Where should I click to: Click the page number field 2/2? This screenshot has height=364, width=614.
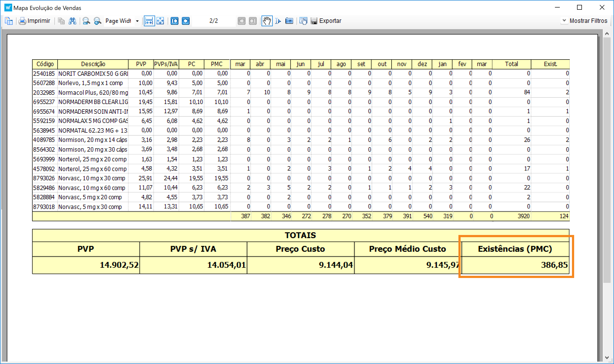click(213, 21)
